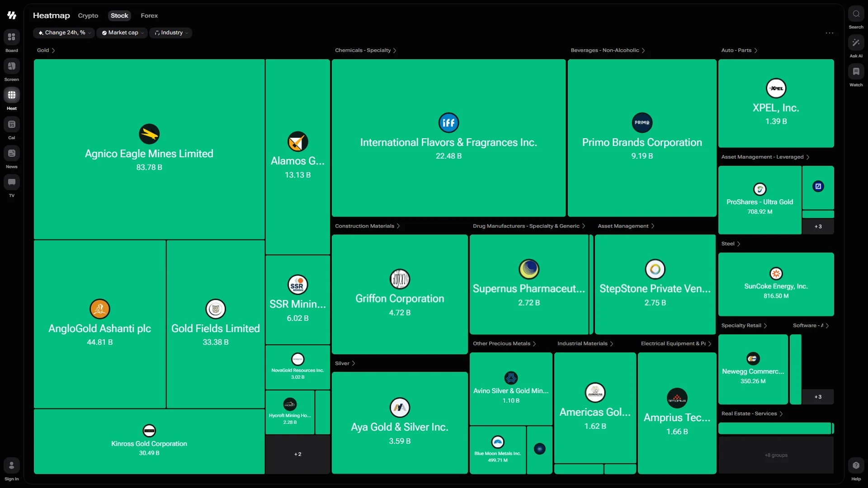This screenshot has width=868, height=488.
Task: Switch to the Stock tab
Action: point(119,16)
